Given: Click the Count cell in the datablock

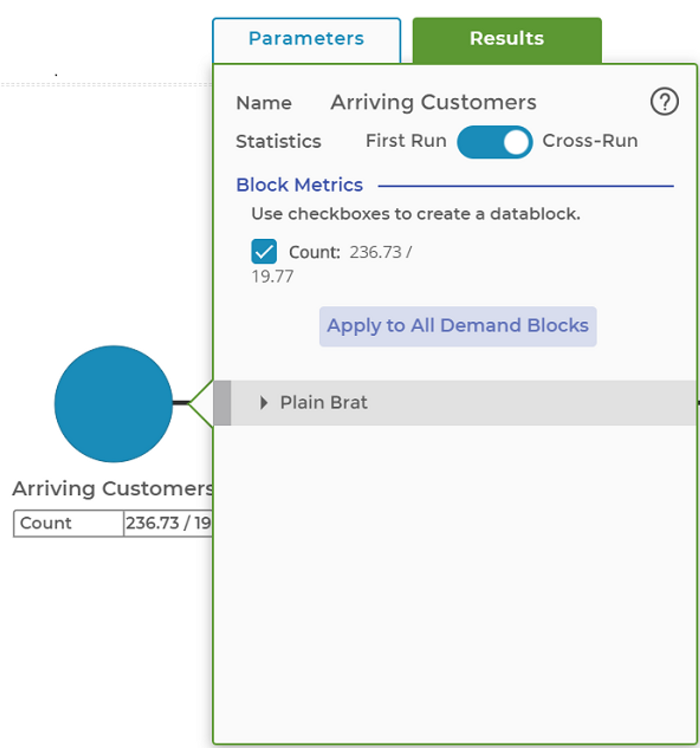Looking at the screenshot, I should pyautogui.click(x=68, y=523).
